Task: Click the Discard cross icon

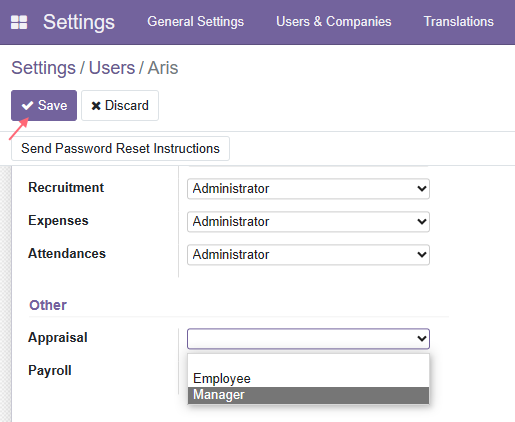Action: (x=96, y=106)
